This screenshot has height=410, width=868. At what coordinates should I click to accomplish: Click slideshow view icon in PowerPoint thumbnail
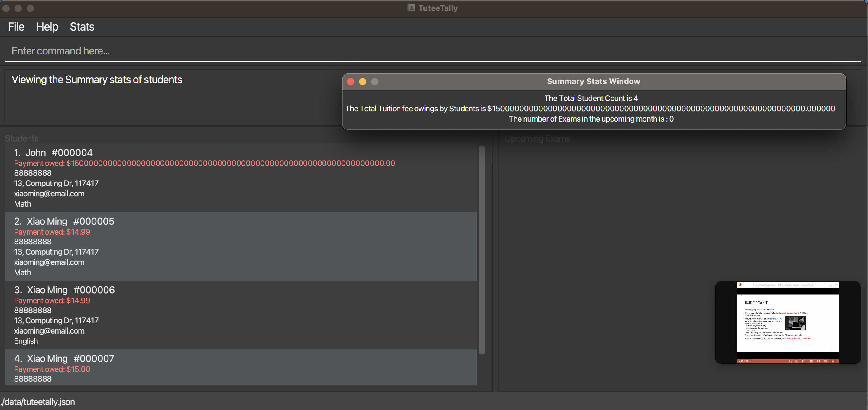point(833,361)
